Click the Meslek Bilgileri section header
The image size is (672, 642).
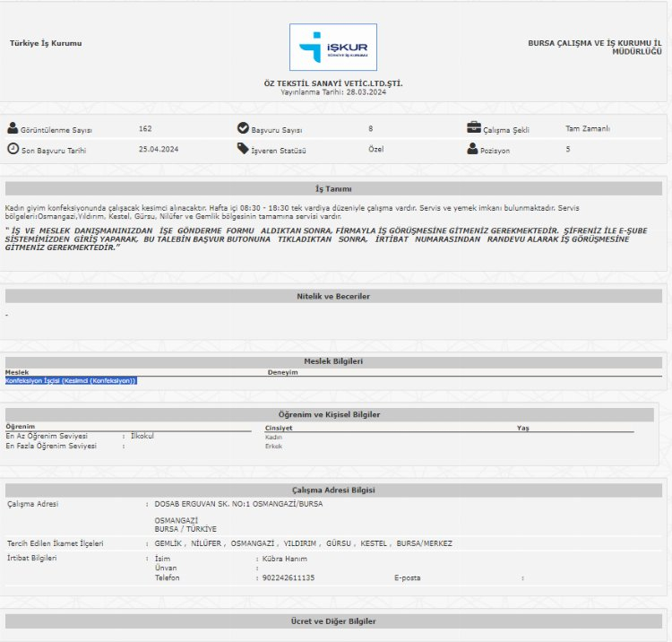click(x=333, y=361)
